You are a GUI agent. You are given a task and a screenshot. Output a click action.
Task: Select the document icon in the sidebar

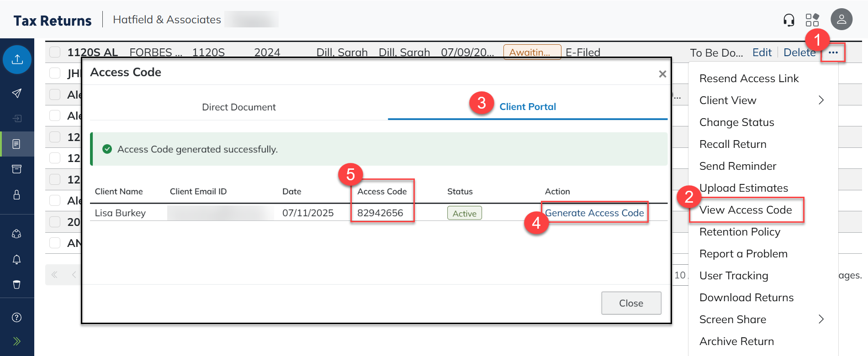click(17, 144)
